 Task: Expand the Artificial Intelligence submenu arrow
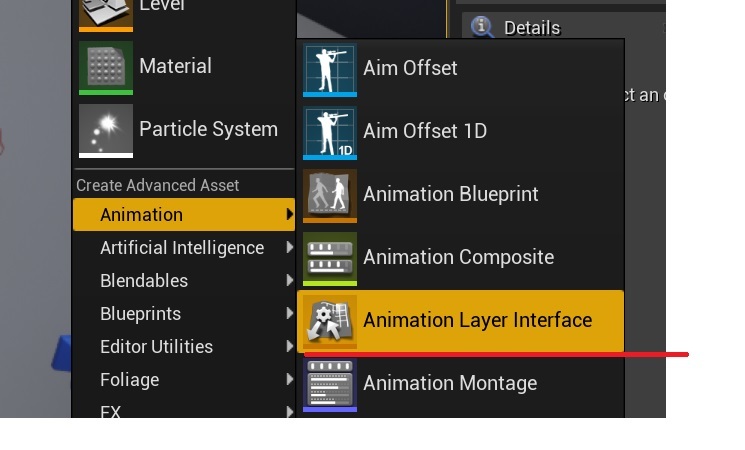point(289,247)
